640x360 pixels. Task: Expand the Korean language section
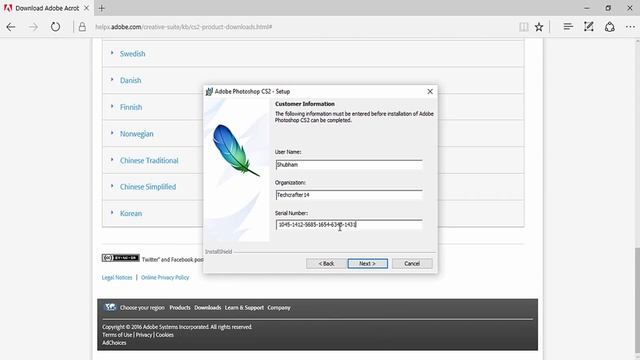pos(131,213)
